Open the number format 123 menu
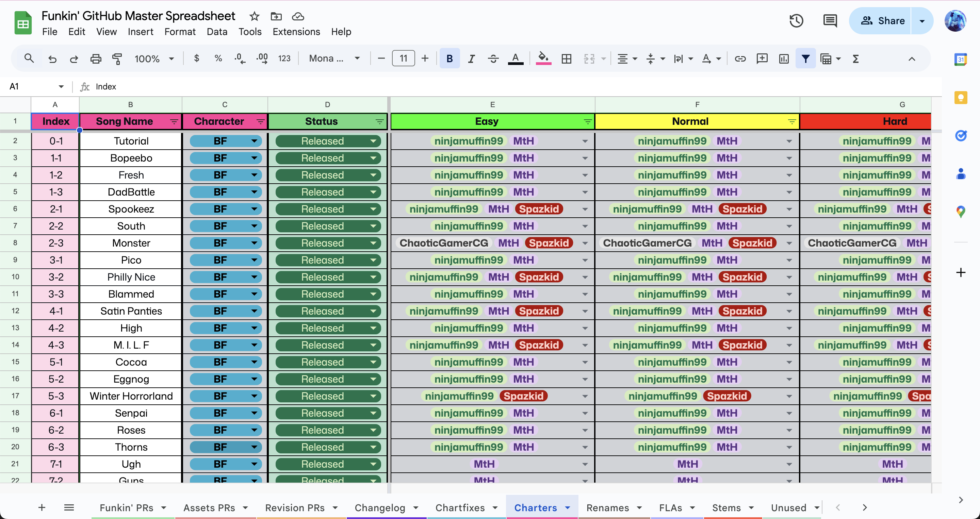 click(284, 58)
